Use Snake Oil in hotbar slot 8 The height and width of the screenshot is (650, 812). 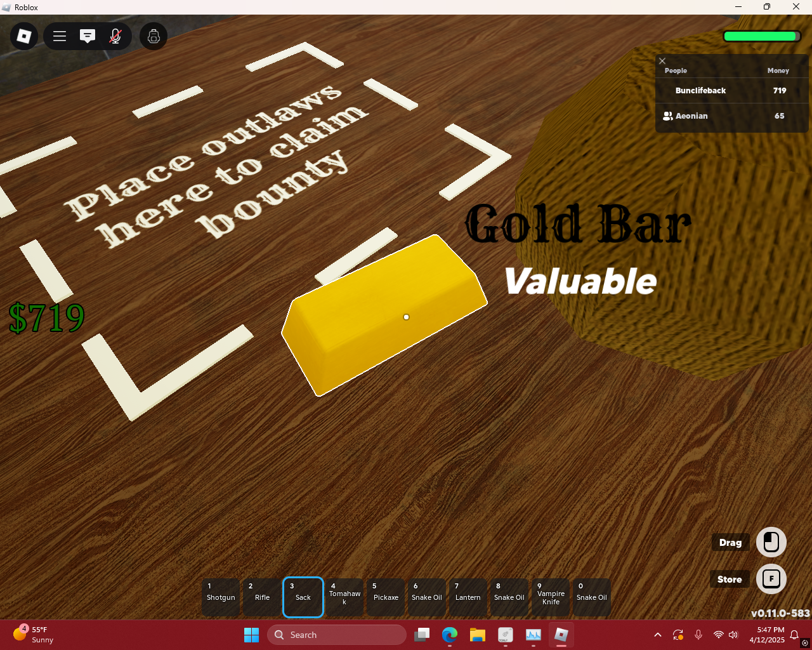509,597
